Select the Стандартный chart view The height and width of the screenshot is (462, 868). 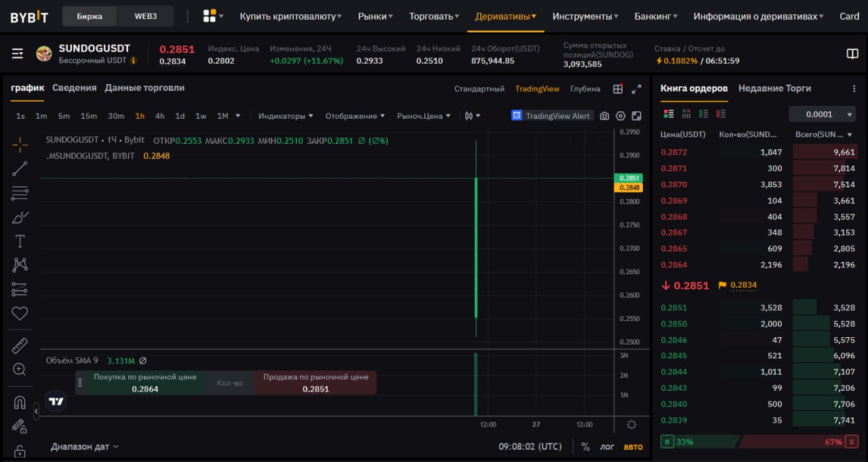pos(479,89)
